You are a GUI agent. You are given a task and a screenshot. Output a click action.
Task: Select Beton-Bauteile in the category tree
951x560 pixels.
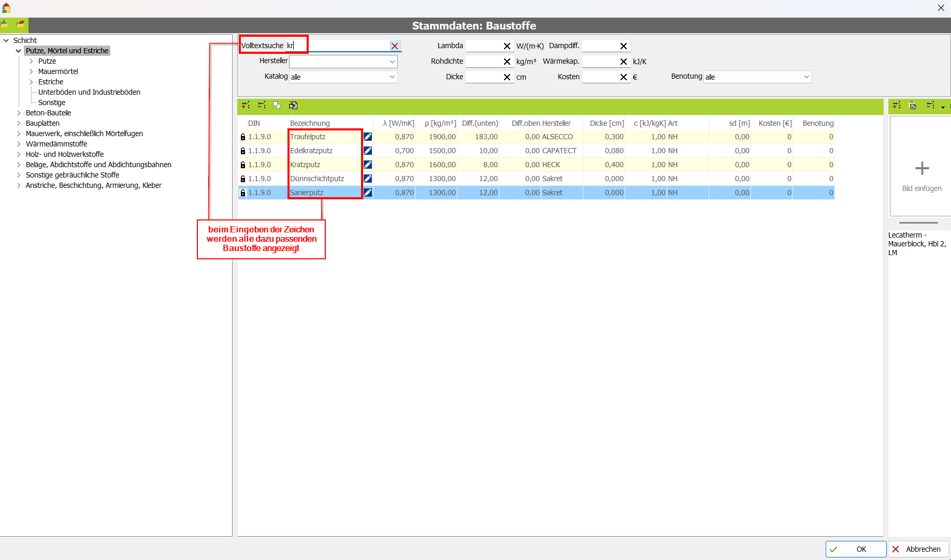click(x=48, y=113)
